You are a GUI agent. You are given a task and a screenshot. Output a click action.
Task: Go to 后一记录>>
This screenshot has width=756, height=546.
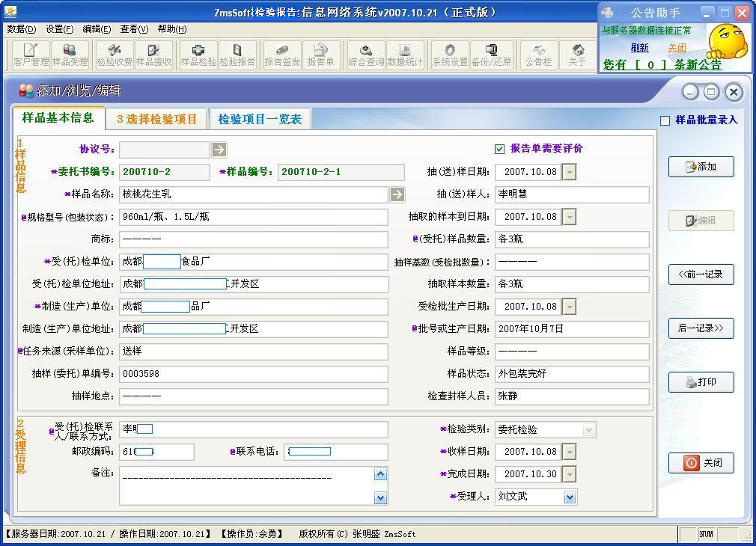point(701,328)
